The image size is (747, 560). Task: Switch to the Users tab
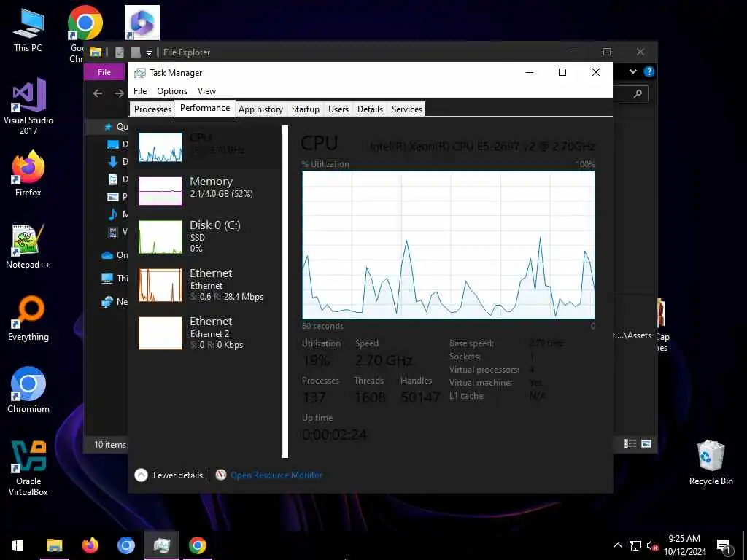coord(338,109)
